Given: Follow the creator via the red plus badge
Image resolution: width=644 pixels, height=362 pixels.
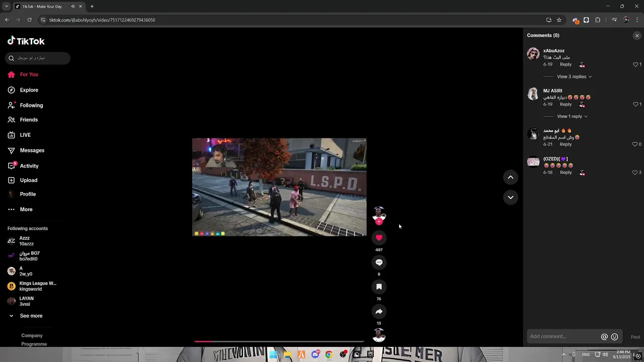Looking at the screenshot, I should point(379,222).
